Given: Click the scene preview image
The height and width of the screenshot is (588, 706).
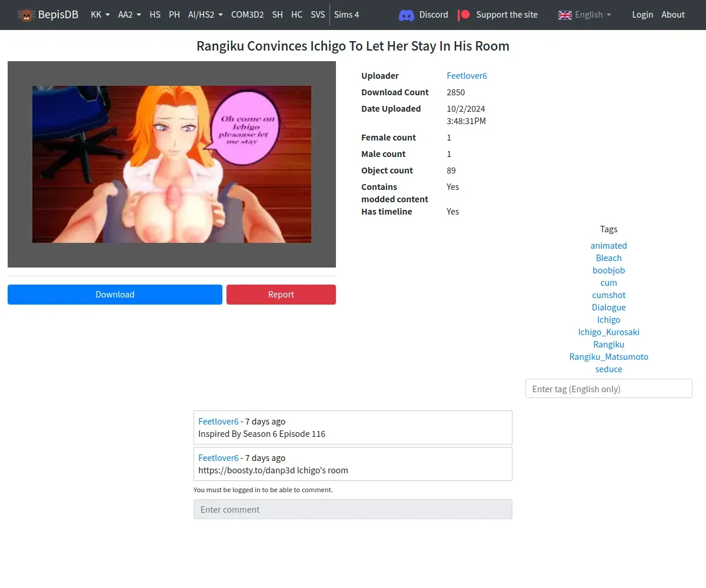Looking at the screenshot, I should [x=172, y=165].
